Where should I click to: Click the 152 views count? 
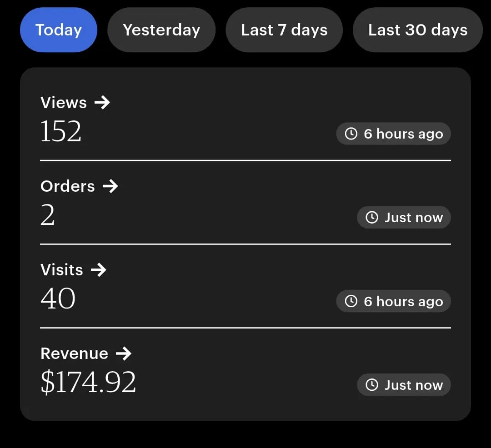(61, 132)
